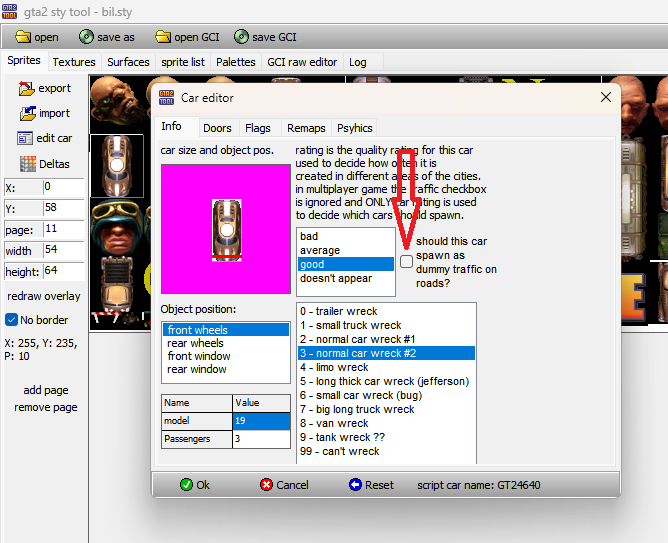Switch to the Palettes tab
Screen dimensions: 668x543
coord(235,62)
